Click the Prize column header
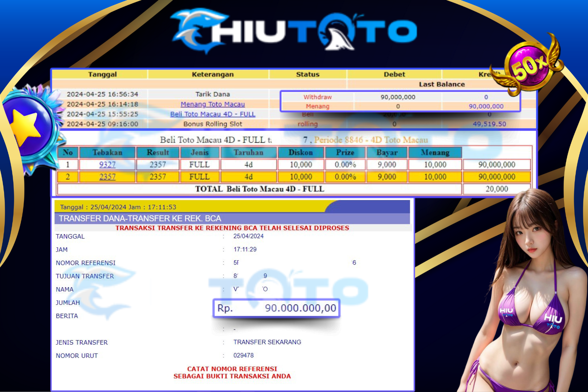Viewport: 588px width, 392px height. 345,152
